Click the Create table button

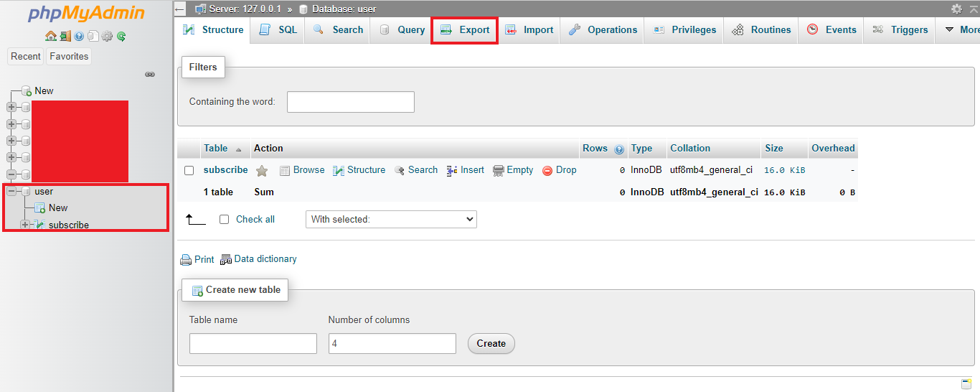coord(491,343)
